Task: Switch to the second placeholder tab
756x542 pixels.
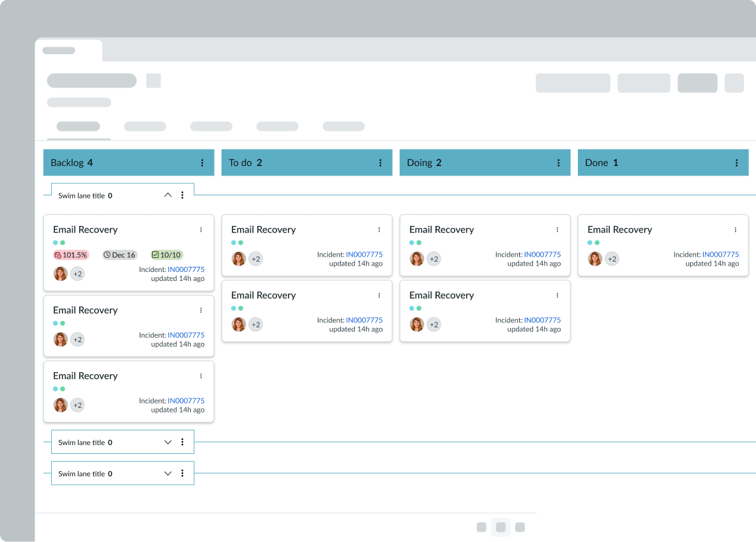Action: tap(145, 126)
